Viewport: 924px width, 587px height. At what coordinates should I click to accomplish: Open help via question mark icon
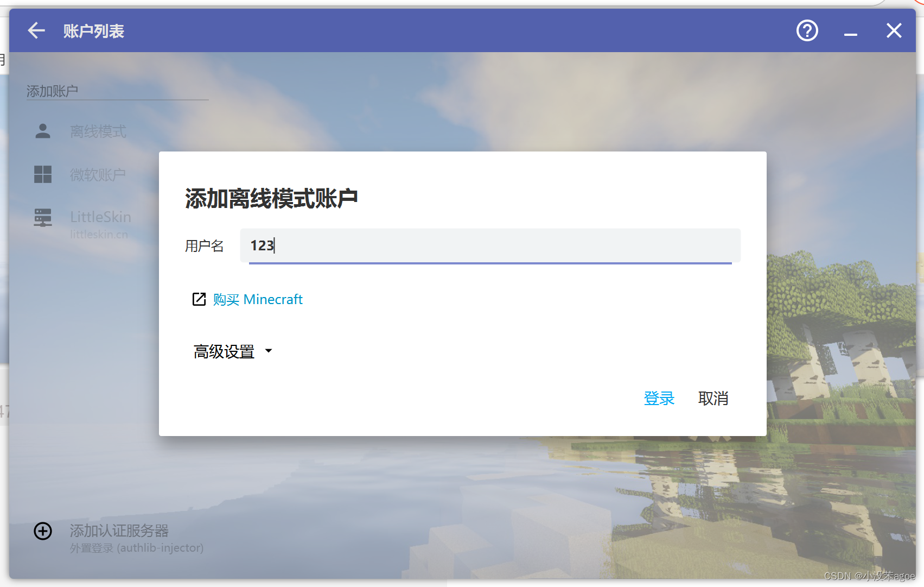click(x=807, y=30)
